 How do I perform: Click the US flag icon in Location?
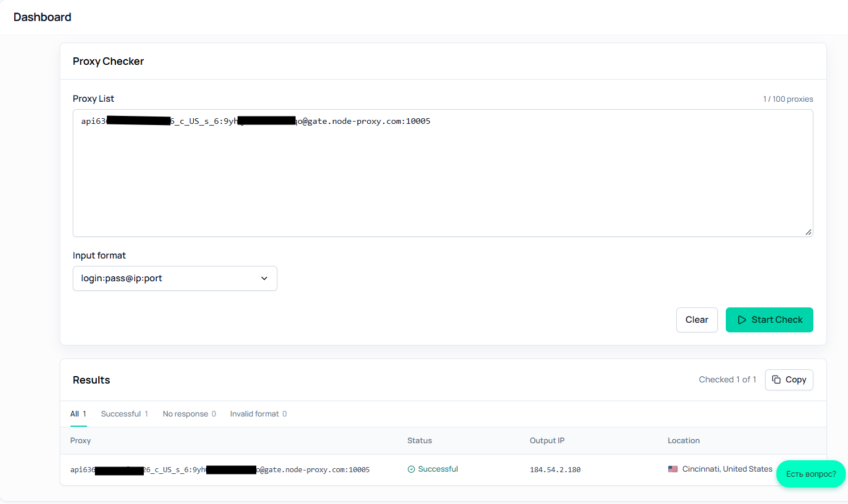click(673, 469)
